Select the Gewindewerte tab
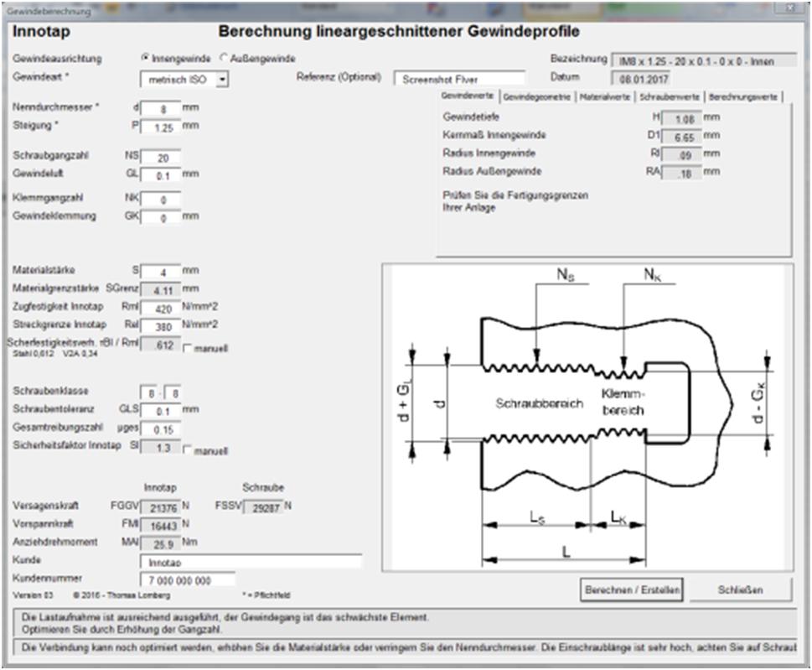 coord(468,97)
